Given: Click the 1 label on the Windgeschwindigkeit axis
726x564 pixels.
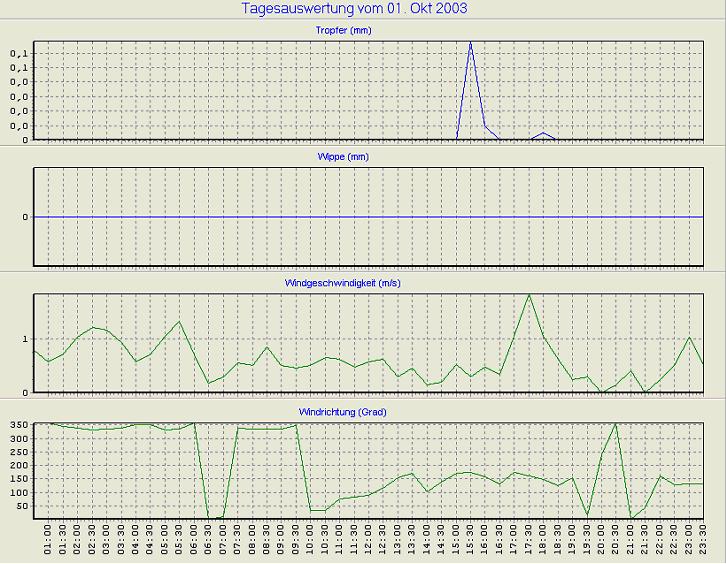Looking at the screenshot, I should (25, 340).
